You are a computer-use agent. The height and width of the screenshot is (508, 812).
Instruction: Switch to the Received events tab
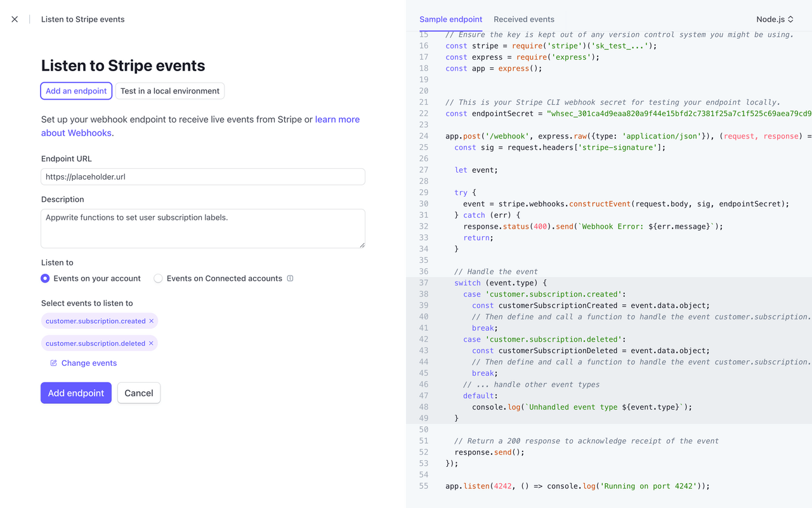[523, 19]
